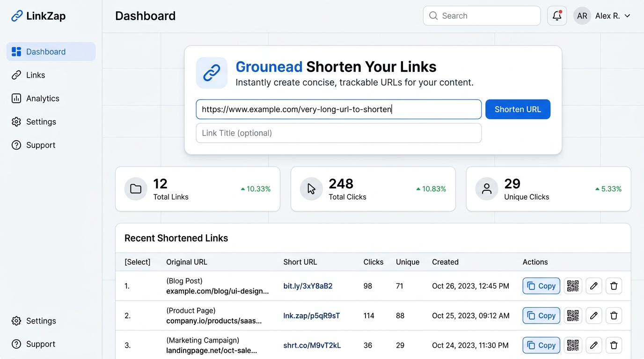Delete the Marketing Campaign link via trash icon

(x=614, y=345)
